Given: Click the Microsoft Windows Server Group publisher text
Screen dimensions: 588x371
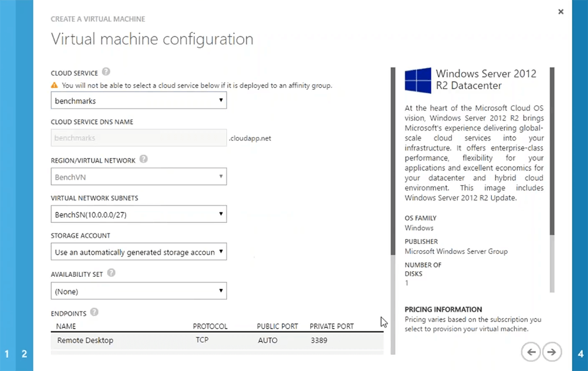Looking at the screenshot, I should (x=456, y=251).
